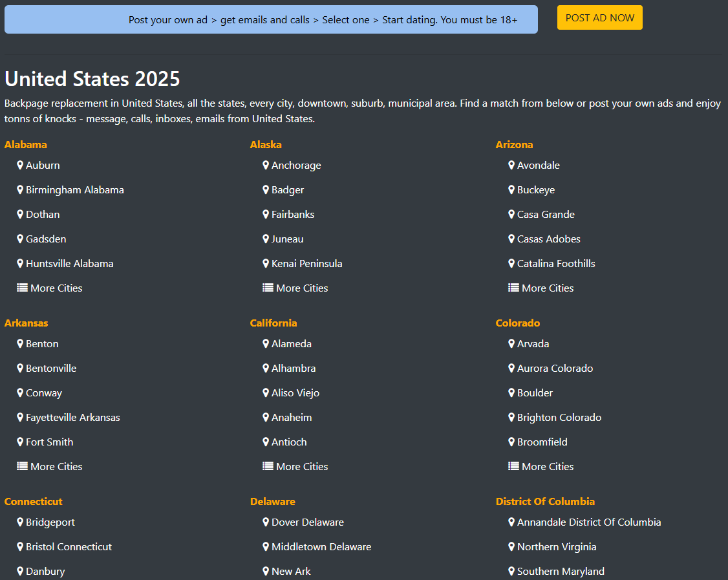Go to the Kenai Peninsula listing
Viewport: 728px width, 580px height.
(x=306, y=264)
